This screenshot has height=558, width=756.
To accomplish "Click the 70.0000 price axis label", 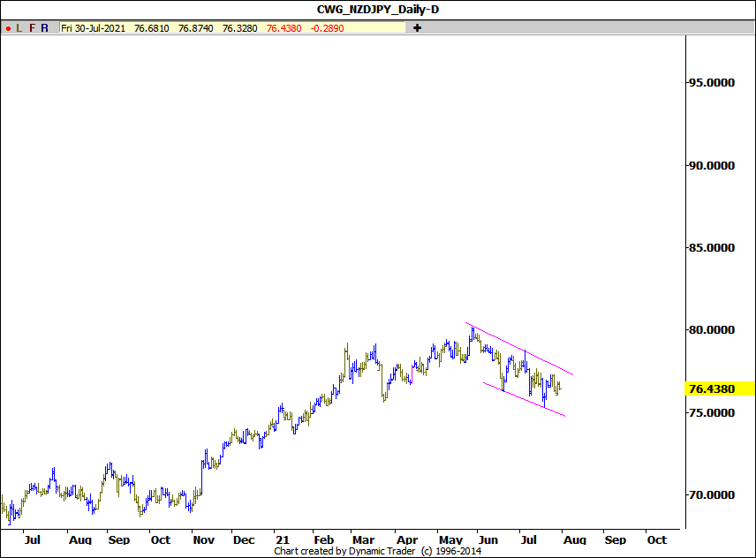I will tap(712, 495).
